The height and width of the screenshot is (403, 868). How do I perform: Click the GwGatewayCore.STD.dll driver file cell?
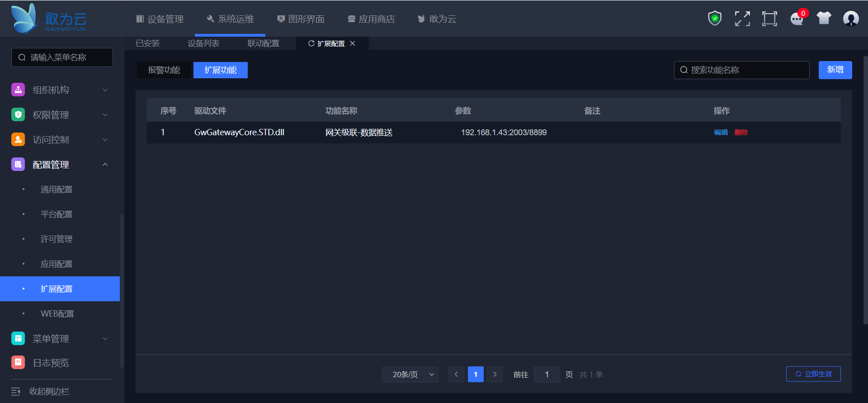tap(239, 133)
